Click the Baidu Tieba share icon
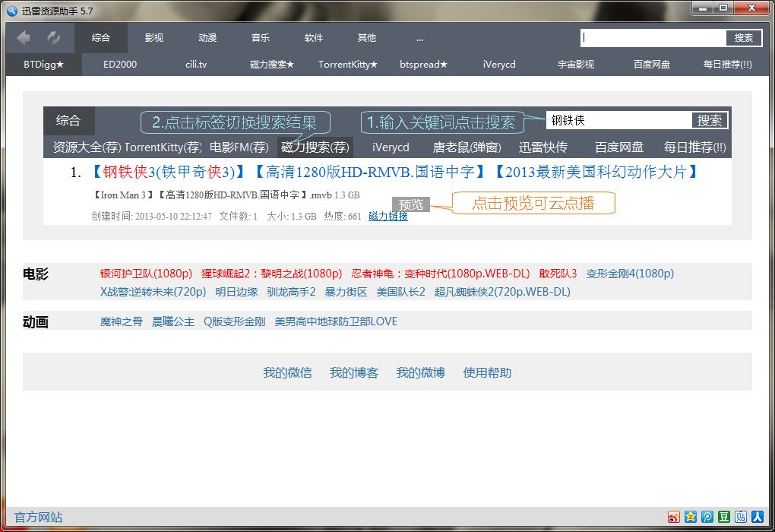 coord(741,517)
